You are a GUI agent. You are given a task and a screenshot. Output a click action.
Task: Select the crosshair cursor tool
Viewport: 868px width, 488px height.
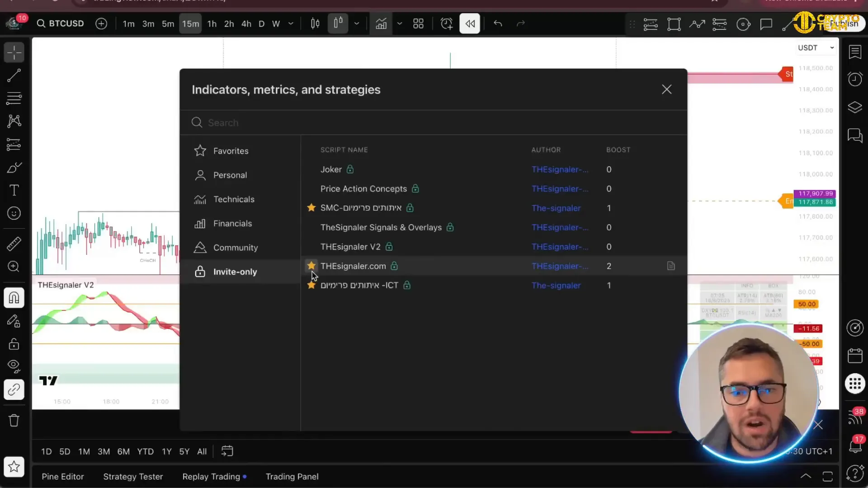tap(14, 52)
